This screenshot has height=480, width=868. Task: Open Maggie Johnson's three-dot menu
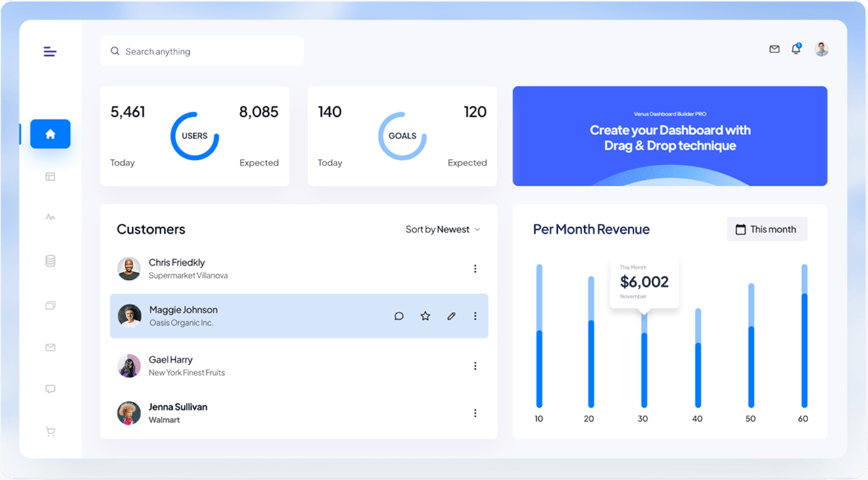tap(475, 316)
